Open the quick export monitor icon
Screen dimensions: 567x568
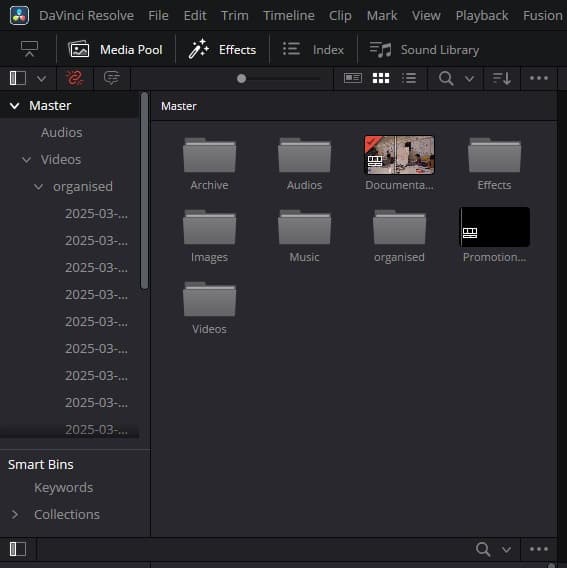coord(29,49)
